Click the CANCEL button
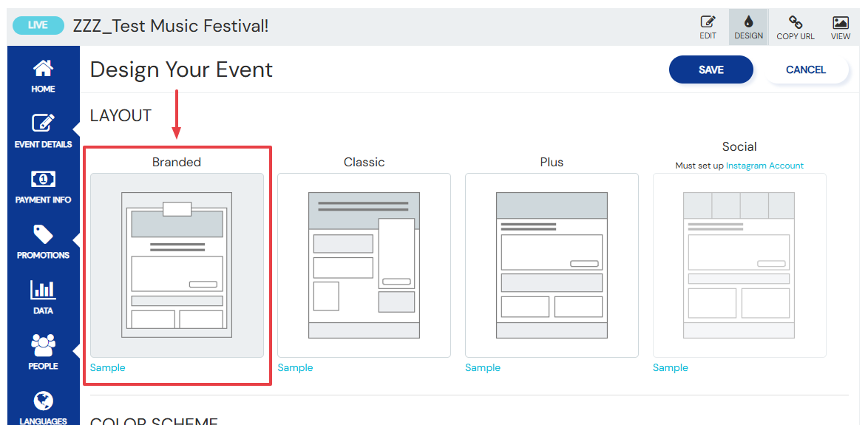The image size is (868, 425). click(805, 69)
